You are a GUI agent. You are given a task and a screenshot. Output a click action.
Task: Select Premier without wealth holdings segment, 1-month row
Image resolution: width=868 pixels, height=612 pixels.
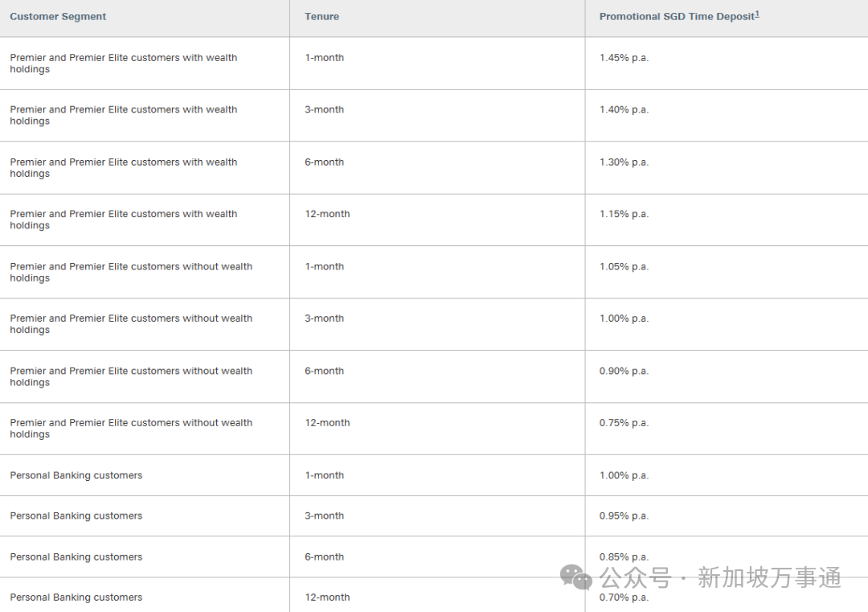pos(131,272)
